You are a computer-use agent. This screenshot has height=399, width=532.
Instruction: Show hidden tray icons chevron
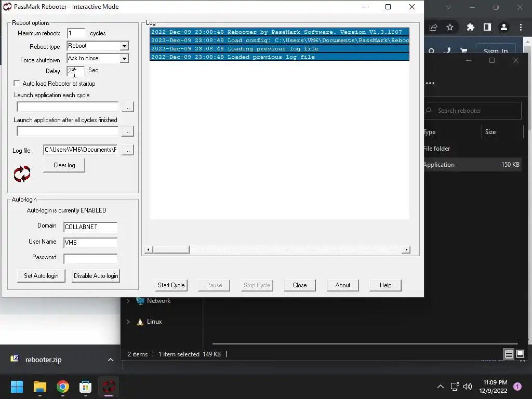coord(441,387)
